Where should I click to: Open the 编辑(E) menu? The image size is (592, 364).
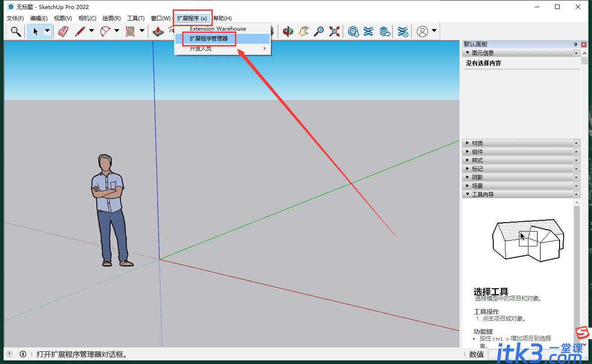point(39,18)
